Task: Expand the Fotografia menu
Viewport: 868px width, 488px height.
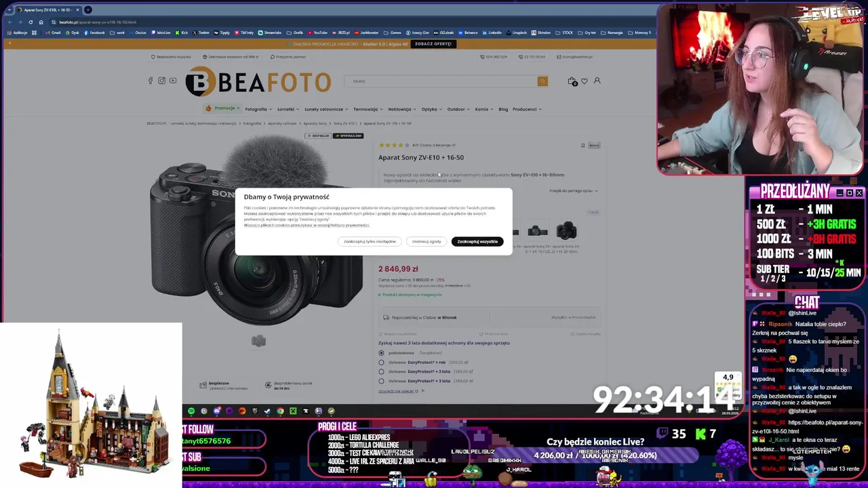Action: 258,109
